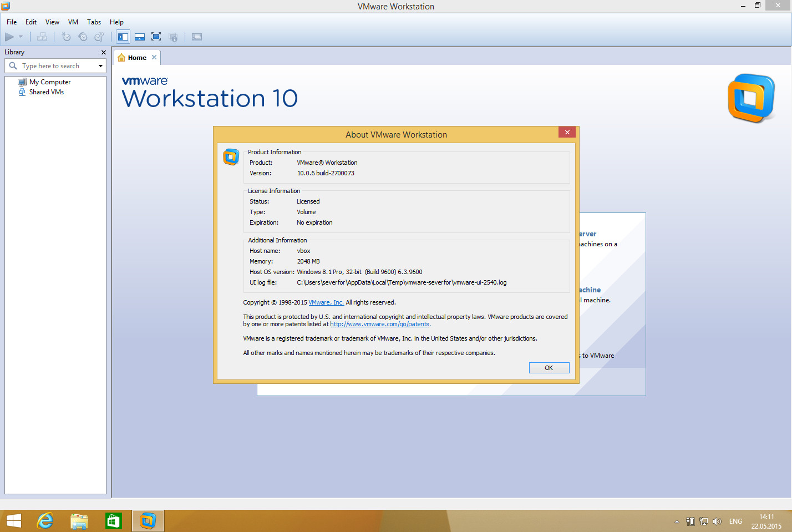
Task: Click the UI log file path
Action: click(402, 282)
